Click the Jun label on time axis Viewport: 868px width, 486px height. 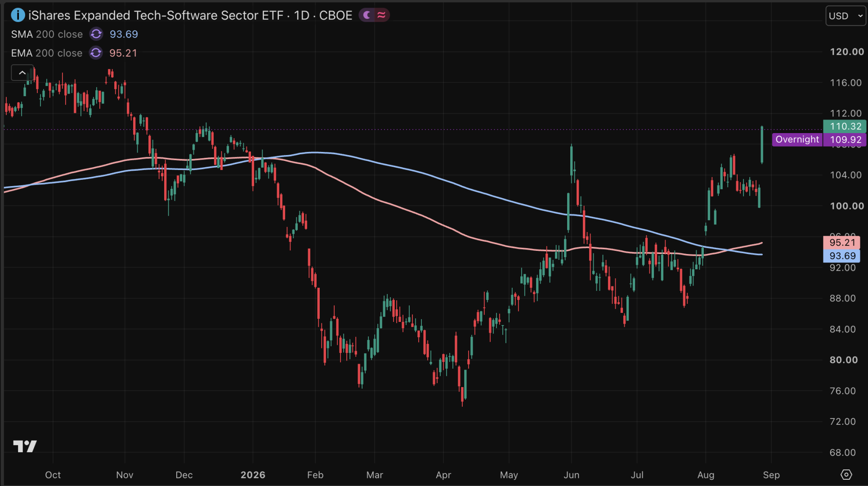[x=572, y=475]
